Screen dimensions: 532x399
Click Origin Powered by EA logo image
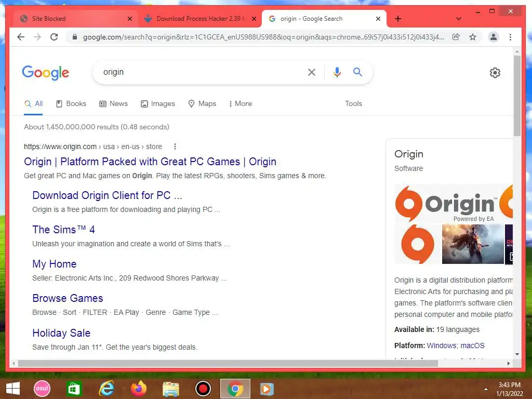click(446, 204)
